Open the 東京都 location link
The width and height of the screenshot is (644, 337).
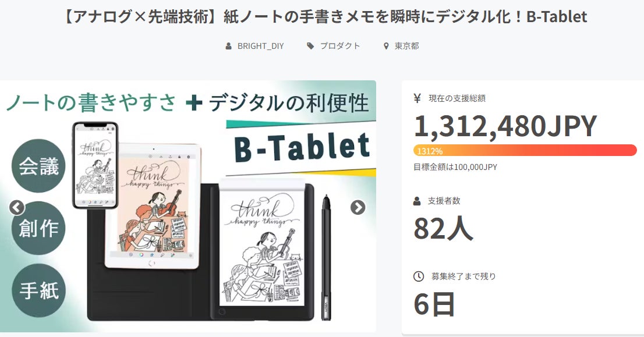point(407,46)
